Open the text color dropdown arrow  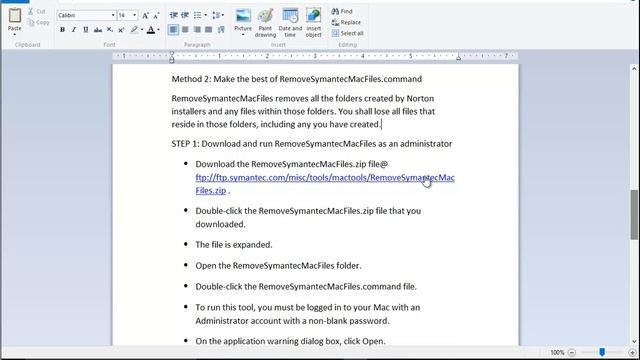[158, 29]
